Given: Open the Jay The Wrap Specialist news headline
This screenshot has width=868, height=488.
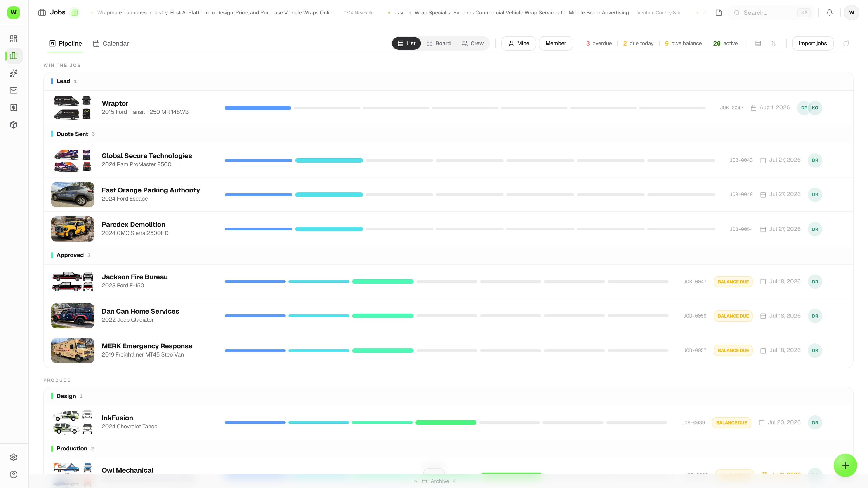Looking at the screenshot, I should point(512,12).
